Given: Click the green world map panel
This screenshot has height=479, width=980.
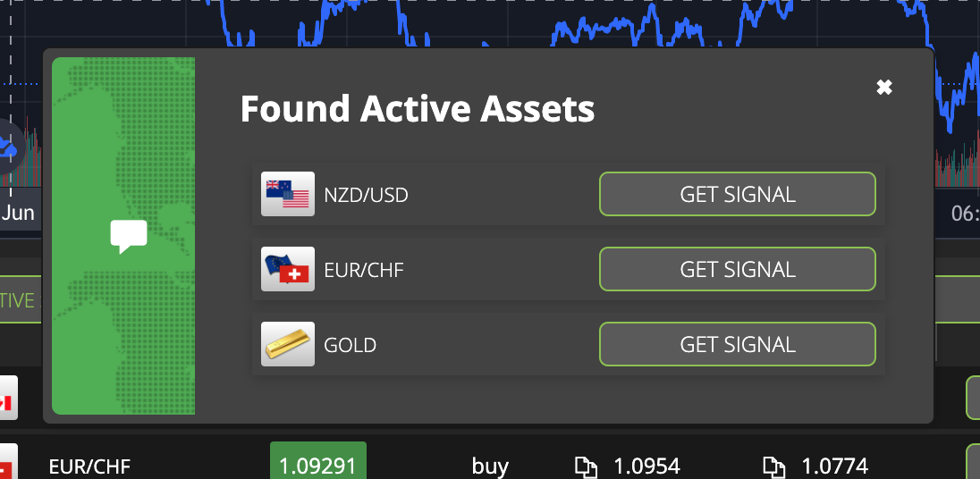Looking at the screenshot, I should [123, 236].
